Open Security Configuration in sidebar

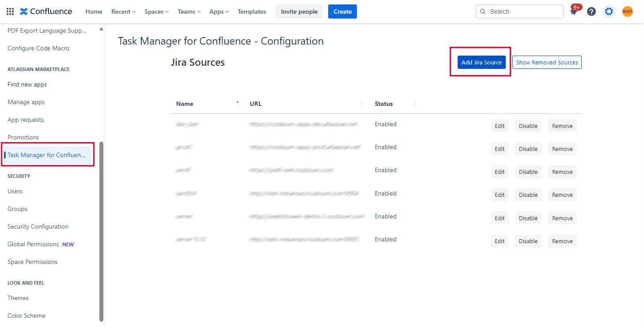pyautogui.click(x=38, y=226)
